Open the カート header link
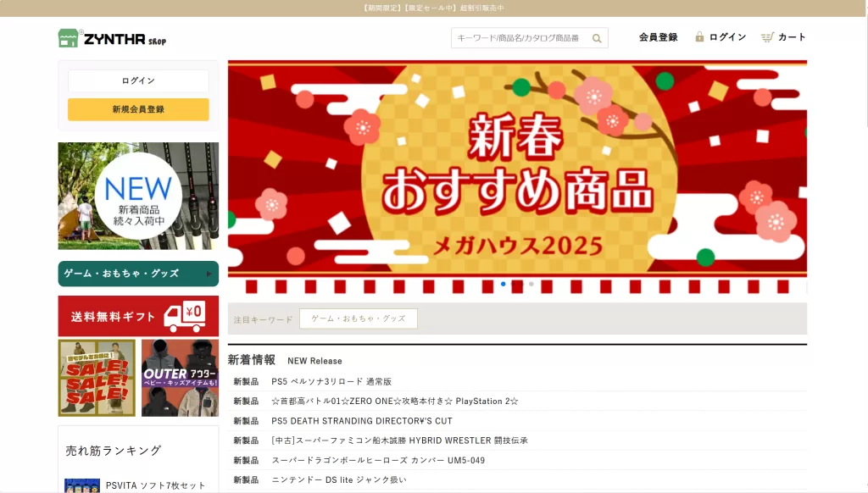 point(792,37)
